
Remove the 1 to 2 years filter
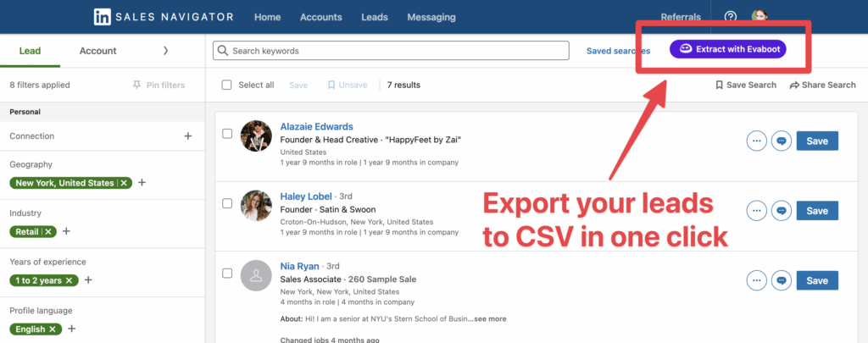click(x=70, y=280)
